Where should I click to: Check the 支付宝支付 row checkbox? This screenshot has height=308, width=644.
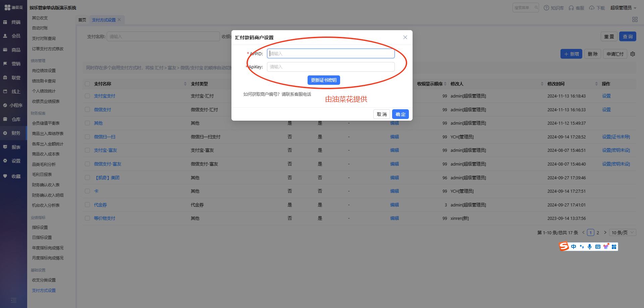click(x=87, y=96)
